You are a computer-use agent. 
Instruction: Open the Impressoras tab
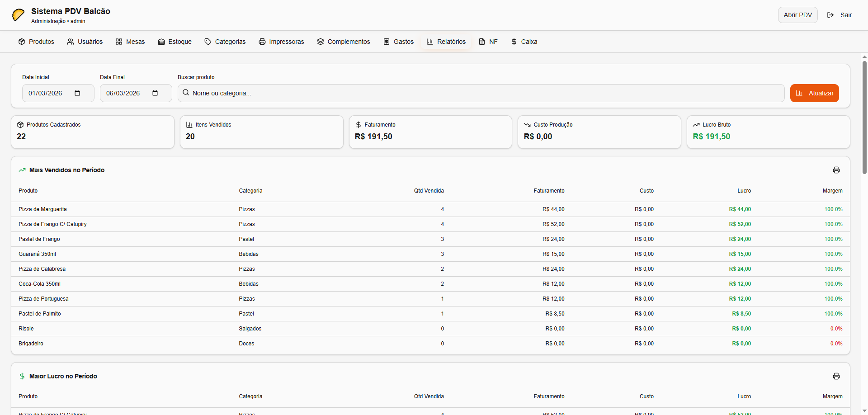tap(281, 42)
